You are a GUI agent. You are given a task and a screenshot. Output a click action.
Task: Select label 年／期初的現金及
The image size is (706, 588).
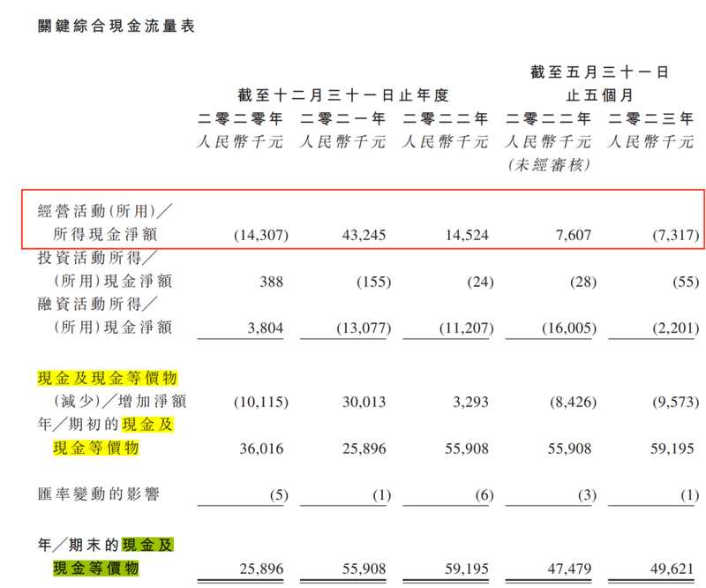(x=105, y=425)
